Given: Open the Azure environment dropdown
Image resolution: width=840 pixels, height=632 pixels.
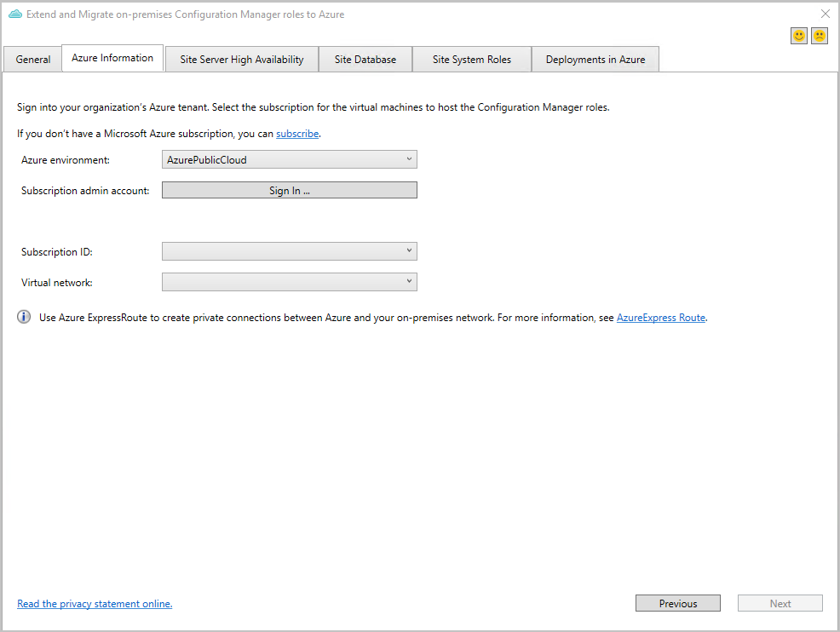Looking at the screenshot, I should point(410,159).
